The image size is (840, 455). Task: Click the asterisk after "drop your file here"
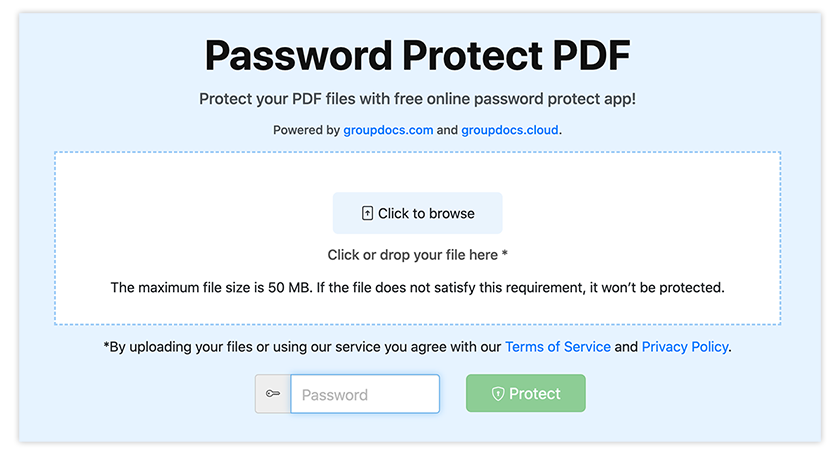(505, 254)
